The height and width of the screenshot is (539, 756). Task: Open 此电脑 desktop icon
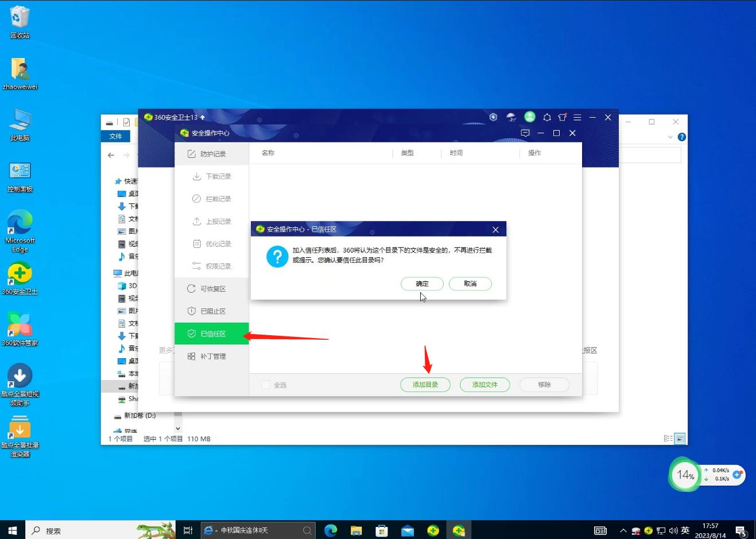click(20, 125)
